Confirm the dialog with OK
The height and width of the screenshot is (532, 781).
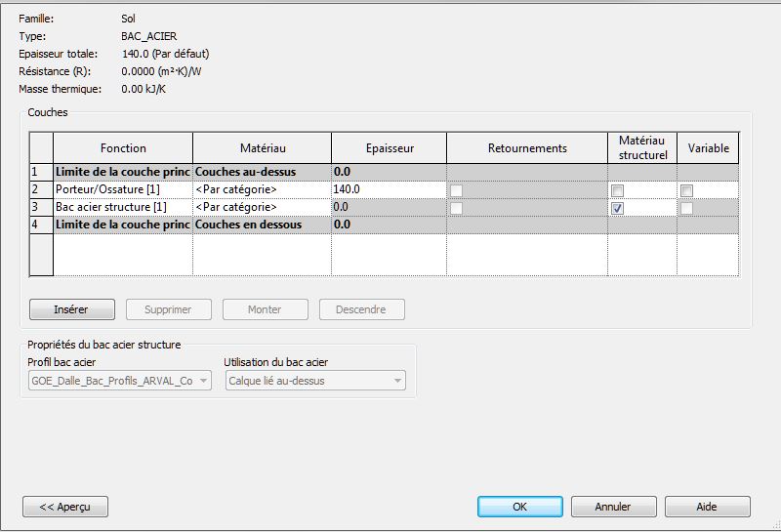519,507
